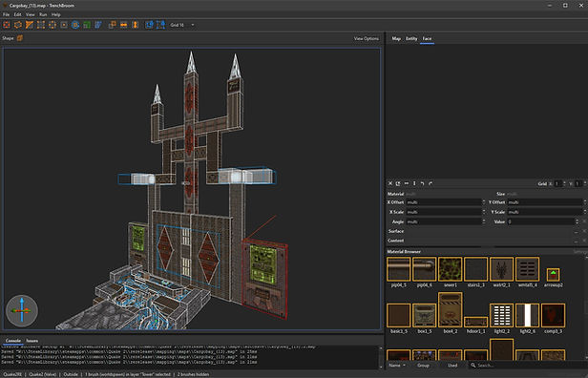Open the Help menu

coord(56,14)
